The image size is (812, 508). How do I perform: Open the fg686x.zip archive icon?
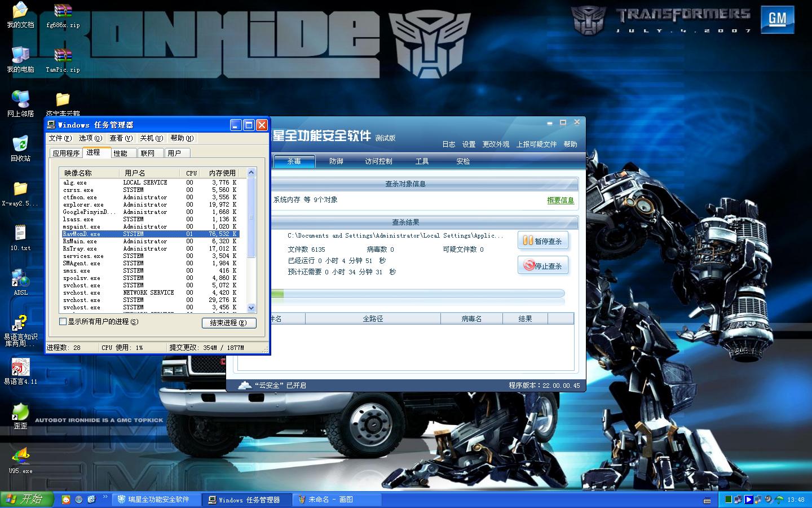pyautogui.click(x=63, y=15)
